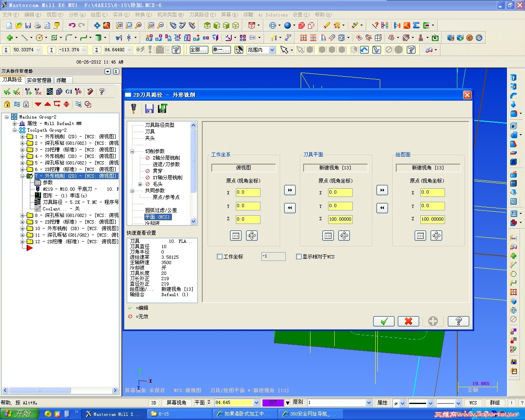Click the lock operations padlock icon

[x=7, y=104]
